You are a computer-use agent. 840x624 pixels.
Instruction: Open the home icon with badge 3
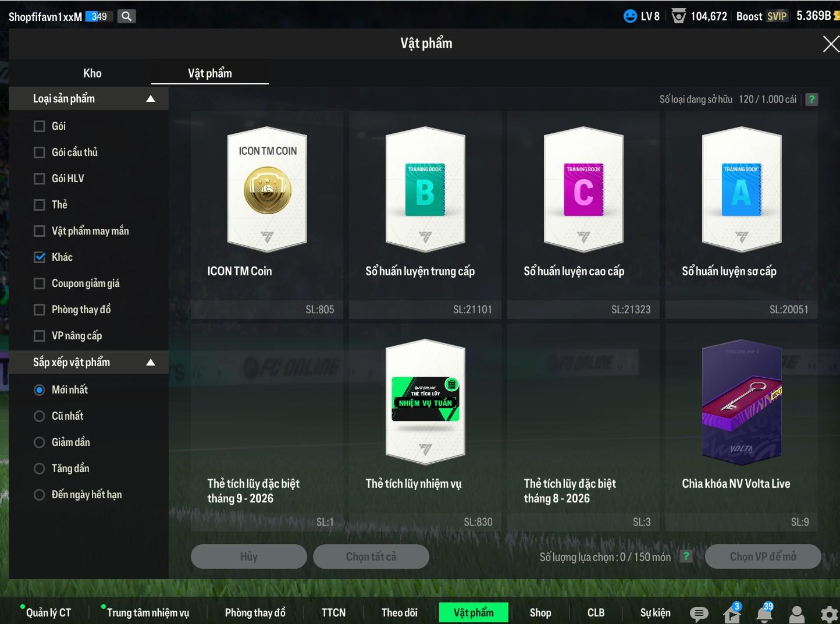[x=732, y=613]
